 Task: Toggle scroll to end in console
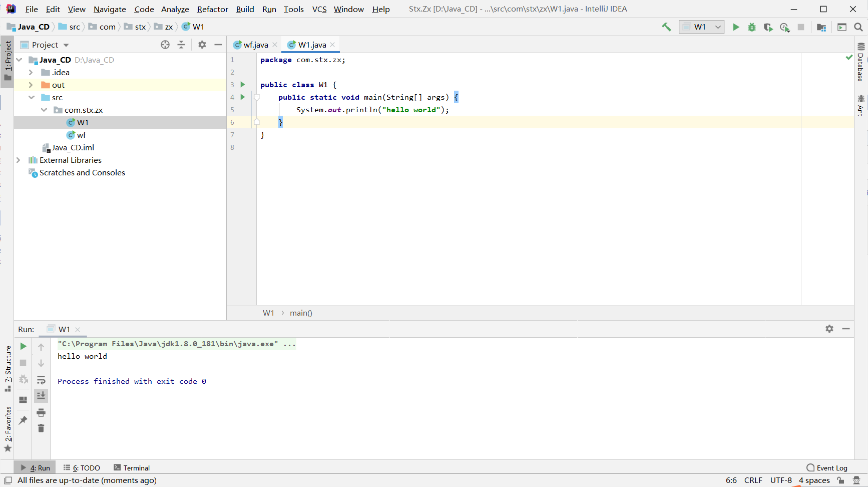41,396
